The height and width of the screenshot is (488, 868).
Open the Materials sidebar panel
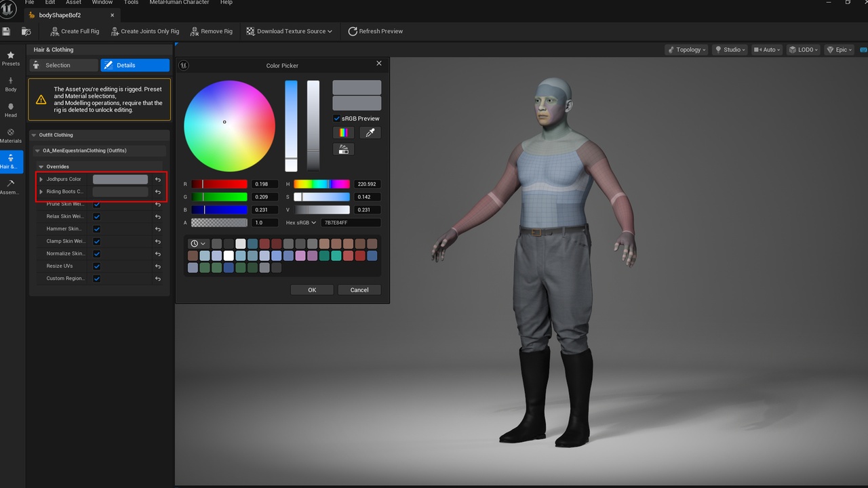coord(11,136)
